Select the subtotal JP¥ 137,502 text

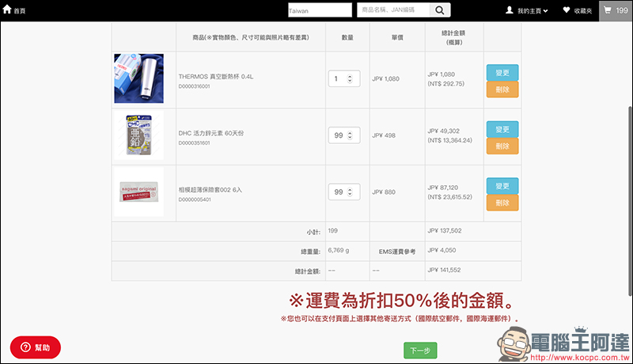click(x=445, y=230)
